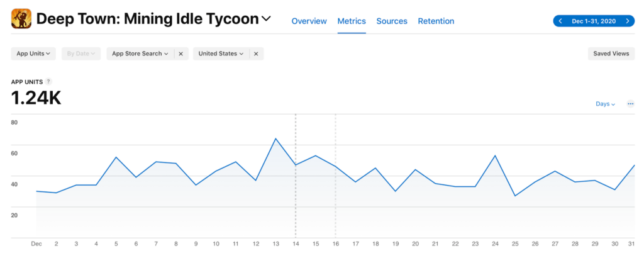
Task: Open the By Date dropdown
Action: point(80,54)
